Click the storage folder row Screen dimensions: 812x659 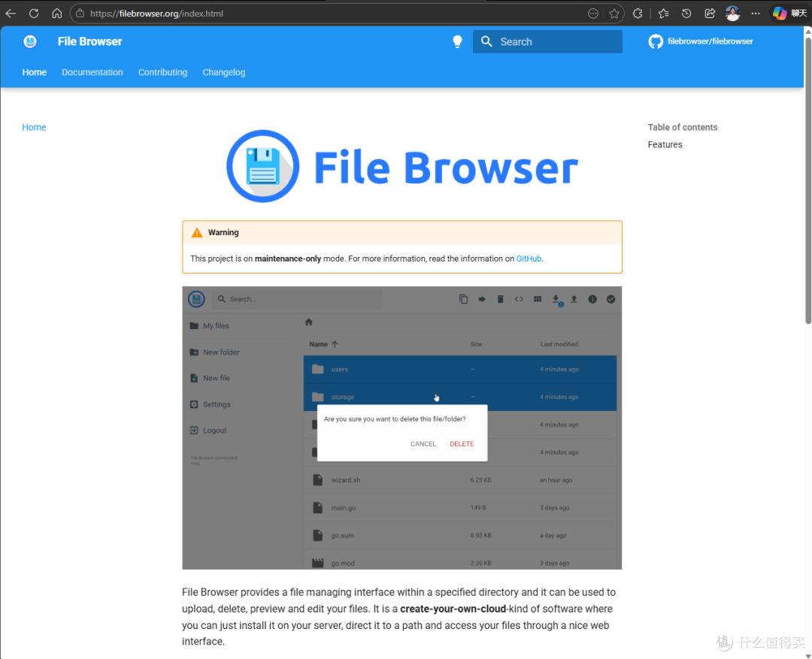coord(460,397)
